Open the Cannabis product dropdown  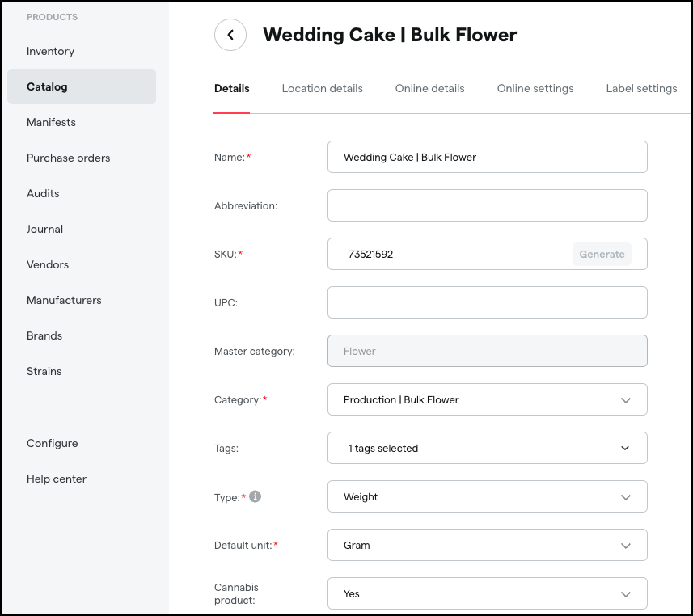(x=487, y=593)
